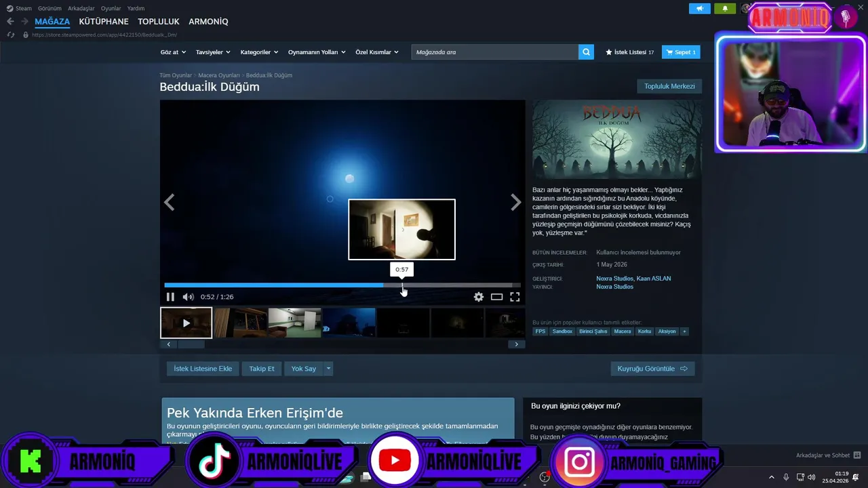Seek the trailer progress bar
The height and width of the screenshot is (488, 868).
[342, 285]
